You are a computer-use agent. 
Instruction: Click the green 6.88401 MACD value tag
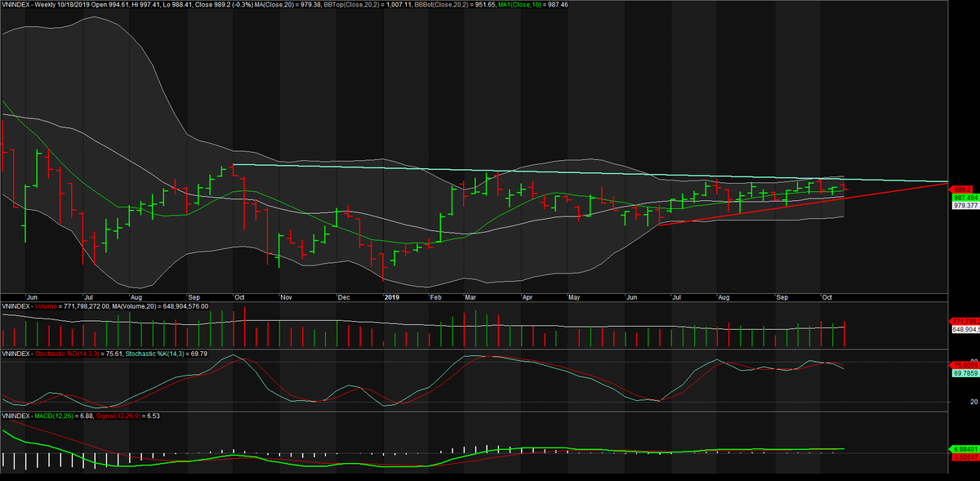tap(964, 449)
